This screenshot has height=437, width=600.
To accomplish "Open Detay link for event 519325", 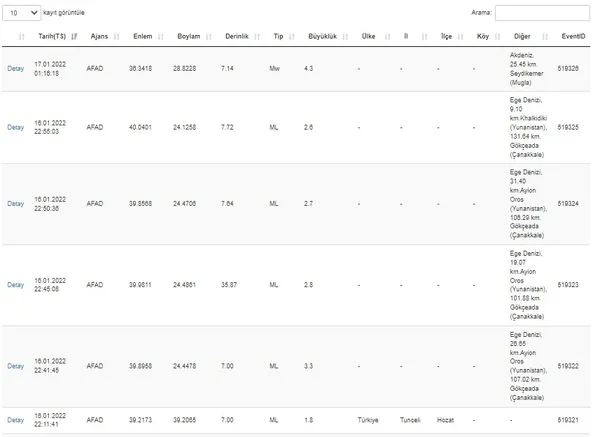I will [15, 128].
